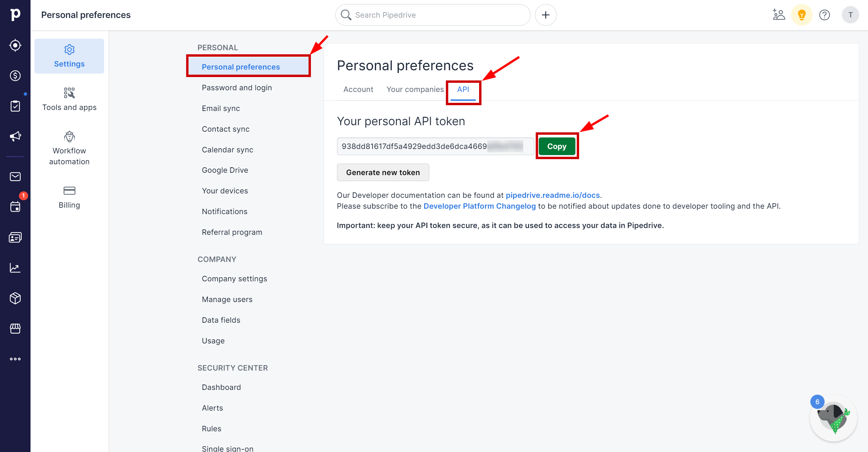Select Password and login menu item
868x452 pixels.
(237, 88)
